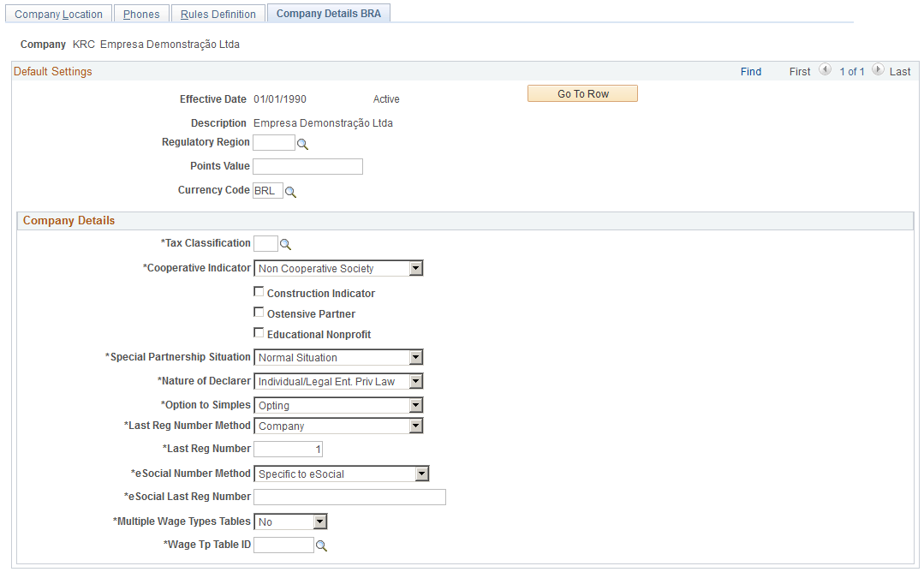The image size is (924, 572).
Task: Click the Default Settings section header
Action: click(x=52, y=71)
